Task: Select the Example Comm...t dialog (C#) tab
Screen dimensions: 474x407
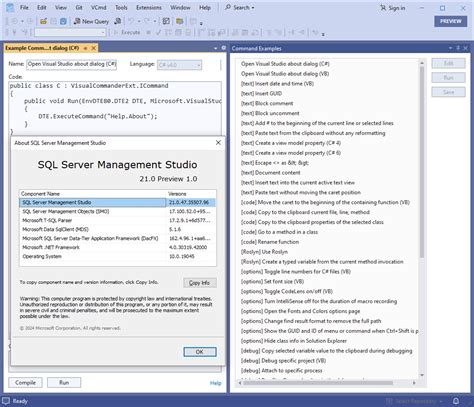Action: coord(42,48)
